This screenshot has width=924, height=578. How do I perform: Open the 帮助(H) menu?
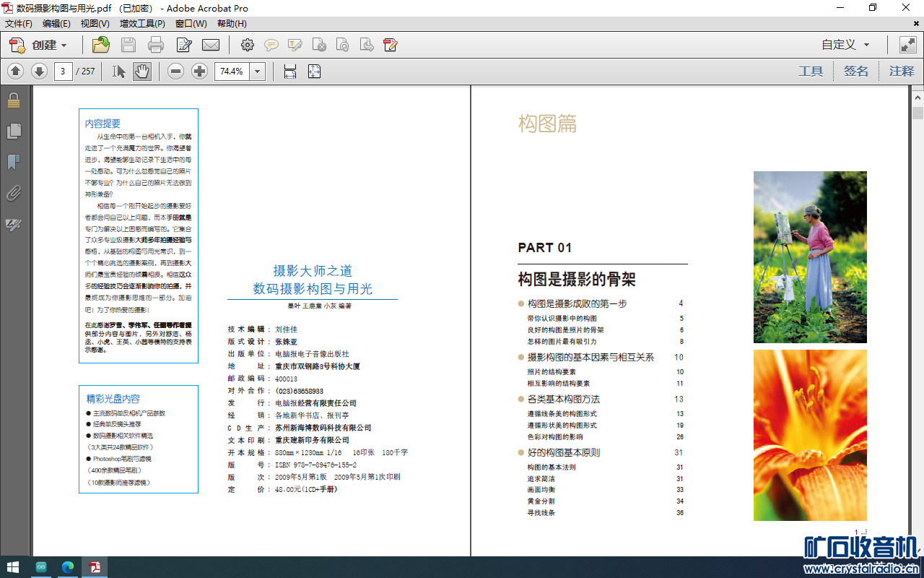tap(232, 24)
